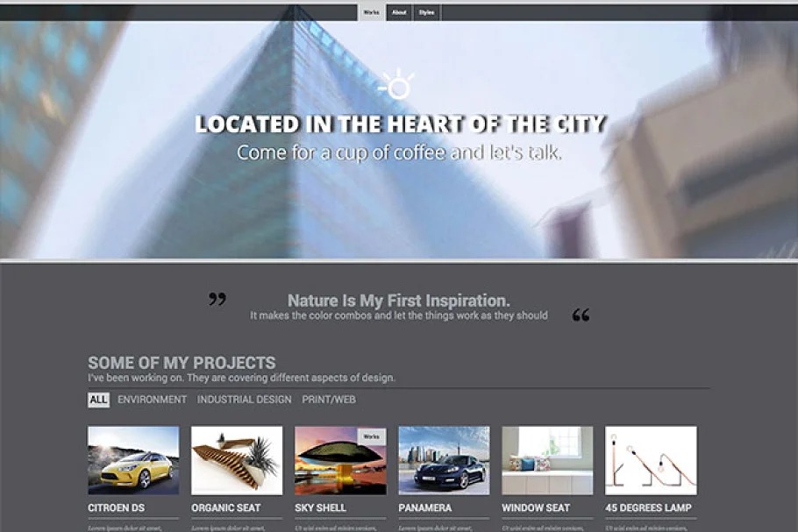798x532 pixels.
Task: Show only PRINT/WEB projects
Action: point(329,400)
